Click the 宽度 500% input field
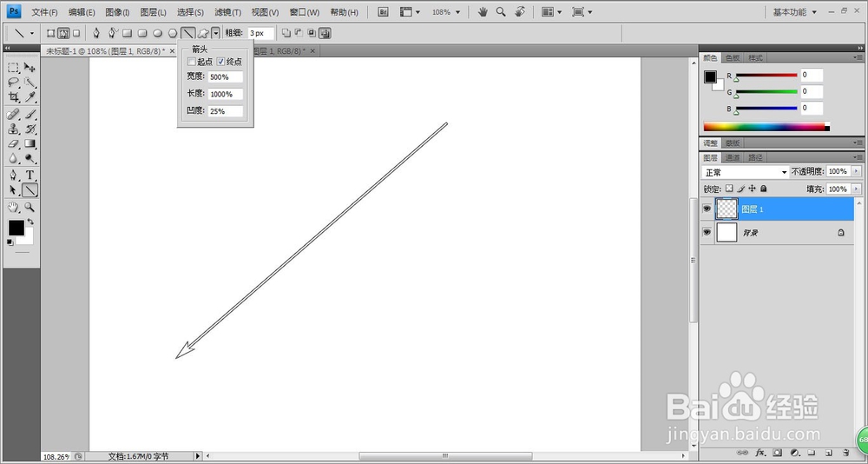Viewport: 868px width, 464px height. click(x=226, y=77)
